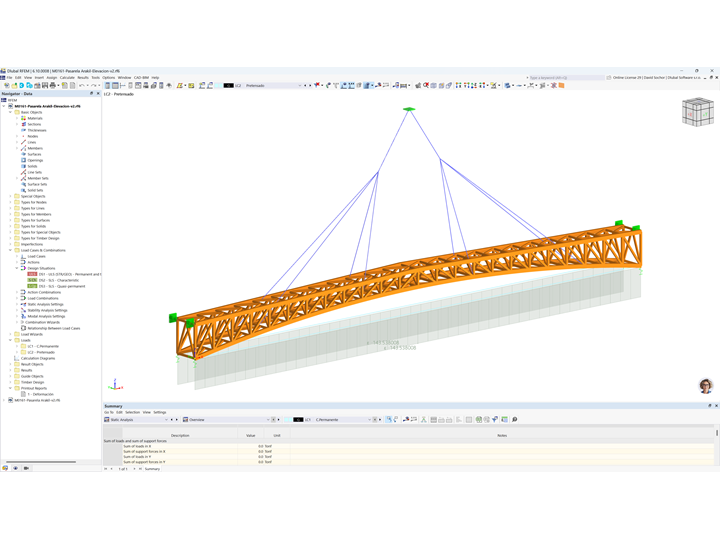Collapse the Design Situations node
The width and height of the screenshot is (720, 540).
(x=17, y=268)
